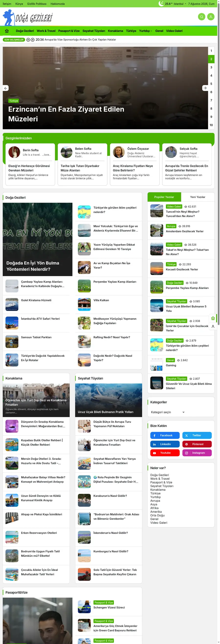
Task: Click the Avrupa category tag in popular posts
Action: click(171, 226)
